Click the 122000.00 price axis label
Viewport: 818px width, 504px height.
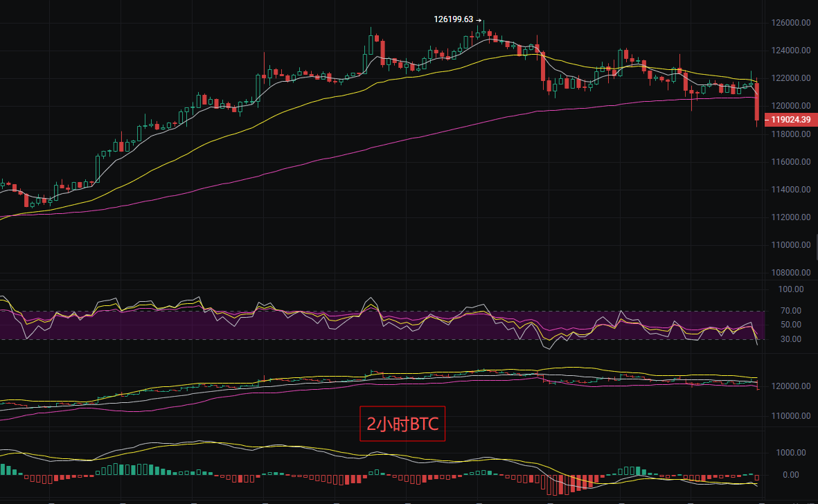tap(791, 78)
